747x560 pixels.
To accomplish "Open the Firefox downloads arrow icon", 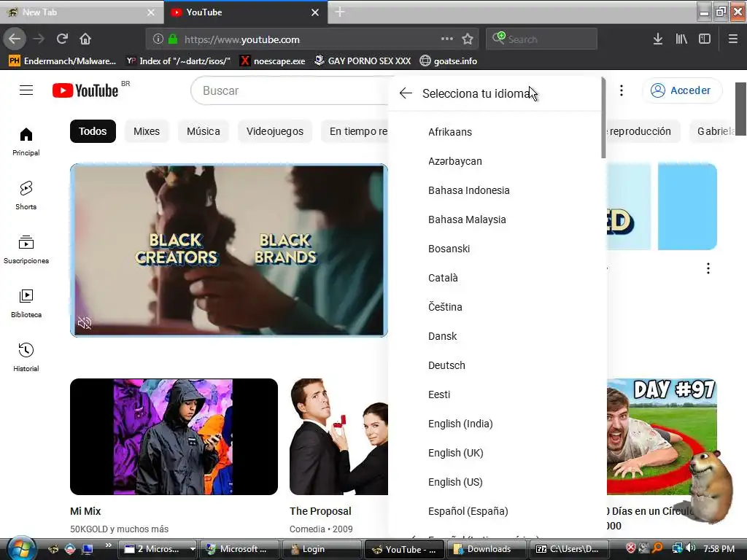I will pos(658,39).
